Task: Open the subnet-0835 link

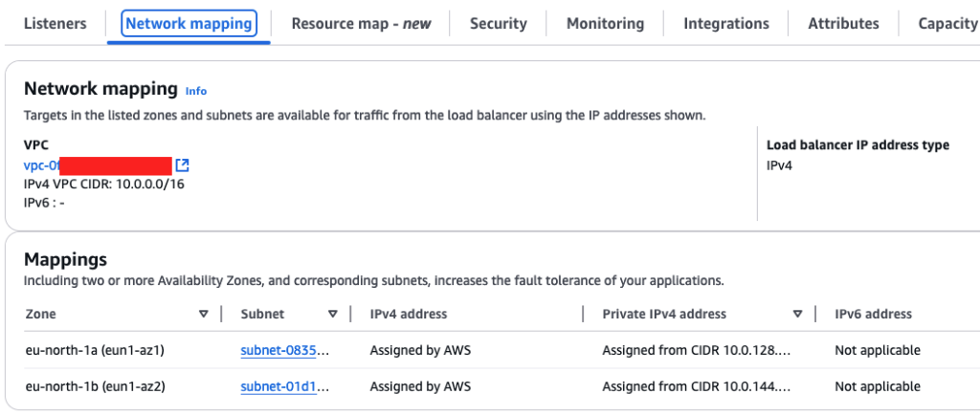Action: coord(284,351)
